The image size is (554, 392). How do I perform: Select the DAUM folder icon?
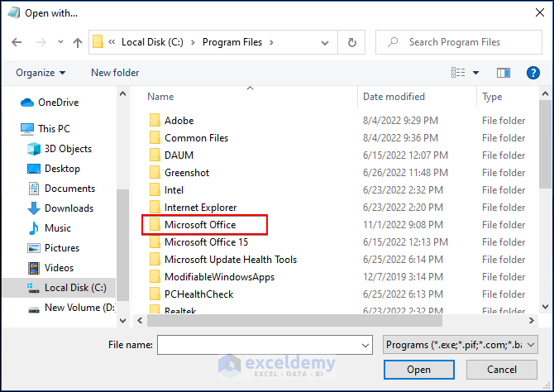(155, 155)
